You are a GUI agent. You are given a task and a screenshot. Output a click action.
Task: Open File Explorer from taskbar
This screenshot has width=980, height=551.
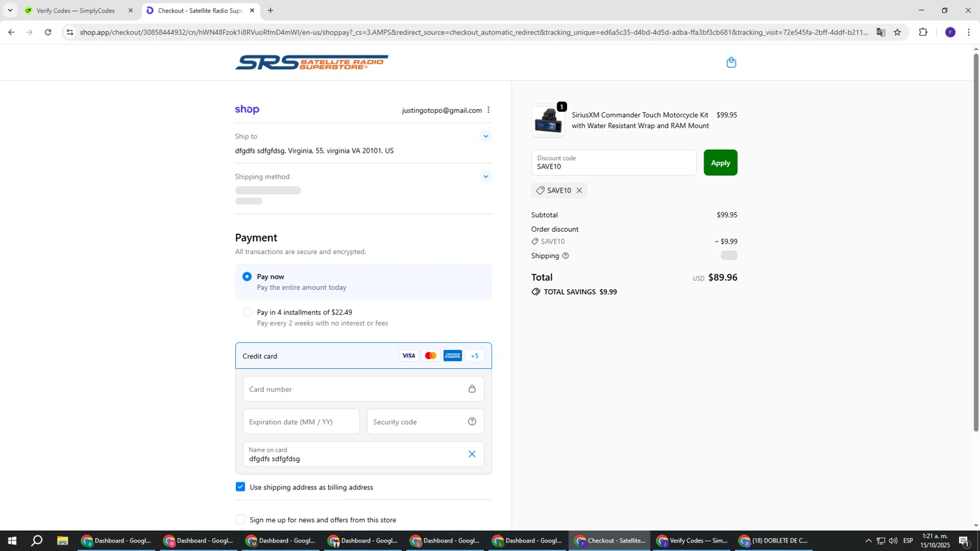click(63, 541)
